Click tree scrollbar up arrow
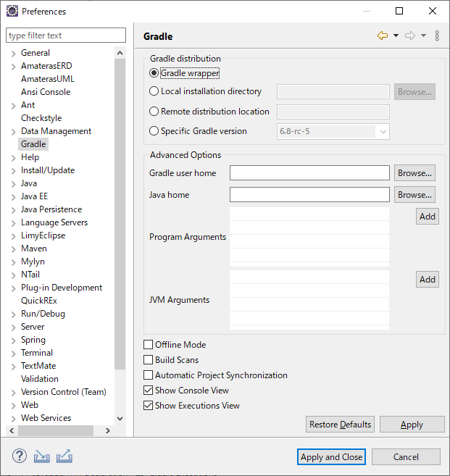Viewport: 450px width, 476px height. tap(120, 53)
